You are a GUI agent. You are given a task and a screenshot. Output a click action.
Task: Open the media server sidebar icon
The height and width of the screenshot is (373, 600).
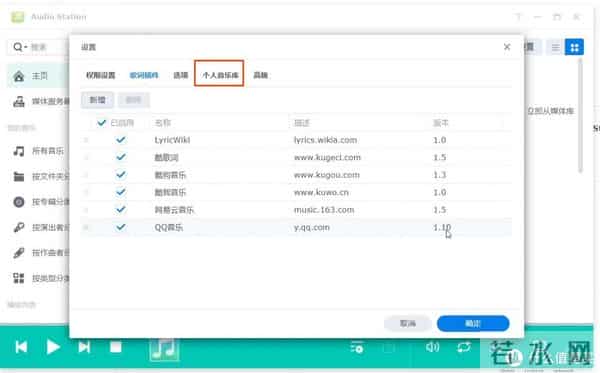click(19, 101)
